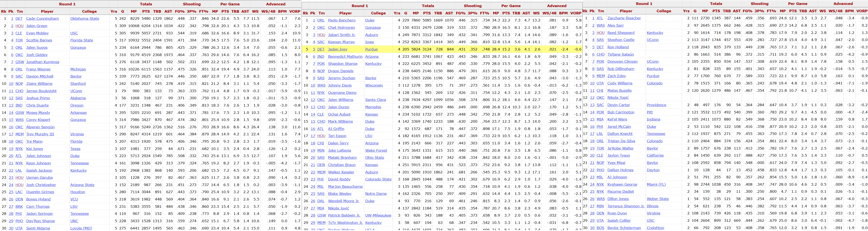Open Donovan Clingan's player page
868x231 pixels.
[x=622, y=61]
